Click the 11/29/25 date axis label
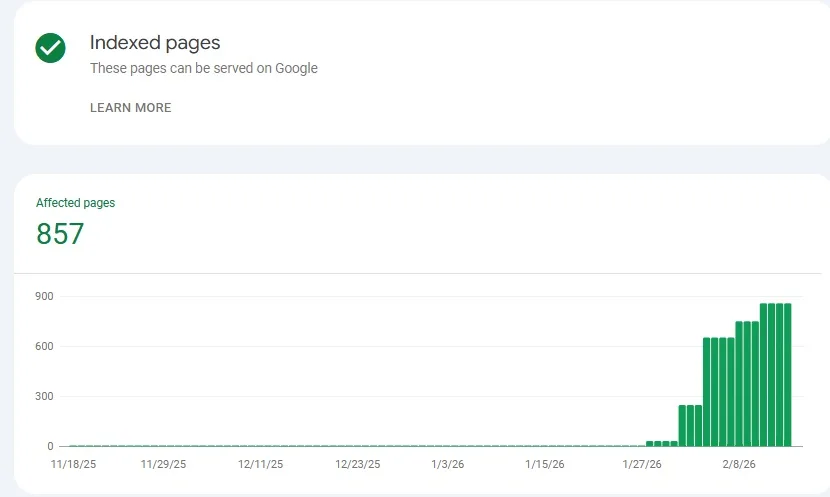Screen dimensions: 830x497 coord(163,464)
